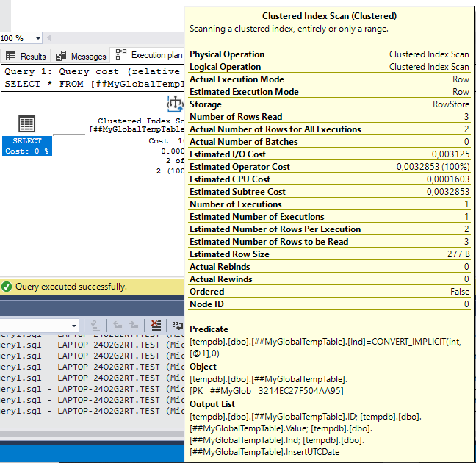This screenshot has width=476, height=463.
Task: Click the Estimated I/O Cost value 0,003125
Action: coord(450,154)
